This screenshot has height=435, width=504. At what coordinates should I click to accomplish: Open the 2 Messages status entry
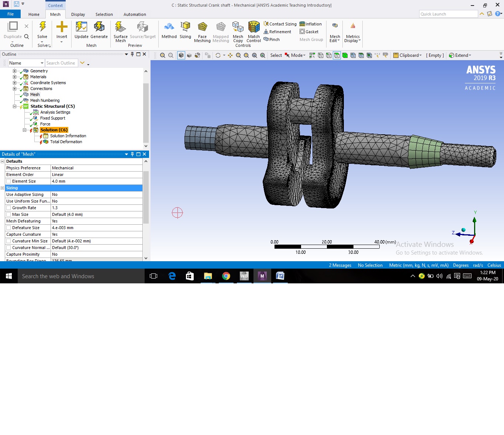point(340,265)
